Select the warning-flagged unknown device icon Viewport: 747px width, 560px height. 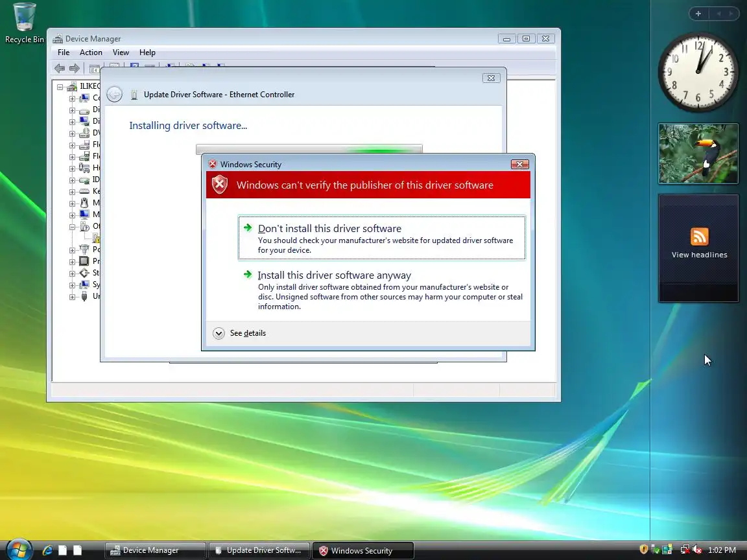[x=96, y=238]
